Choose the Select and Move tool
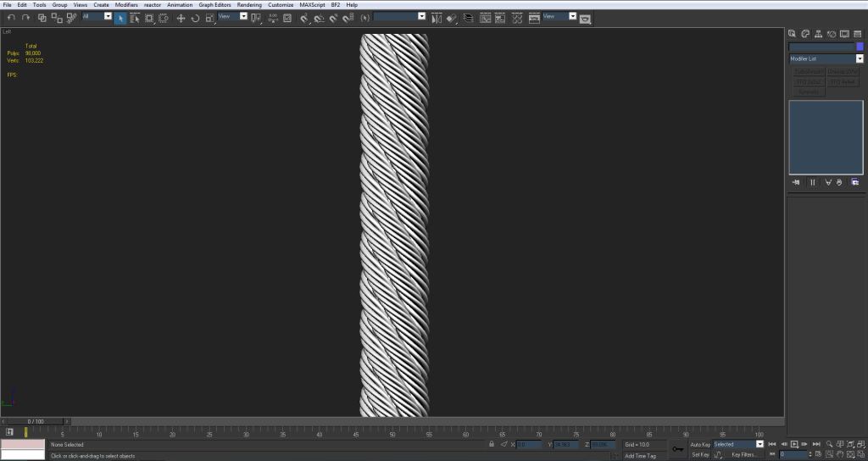This screenshot has width=868, height=461. [x=181, y=18]
